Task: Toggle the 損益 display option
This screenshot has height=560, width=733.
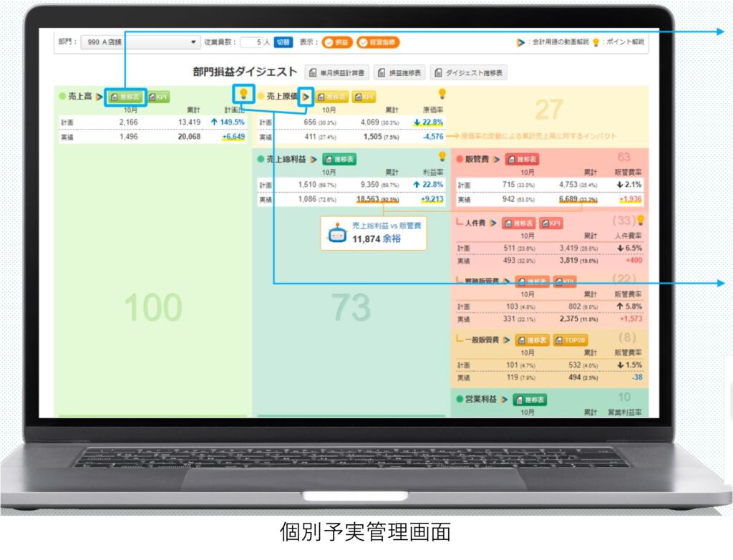Action: [x=337, y=42]
